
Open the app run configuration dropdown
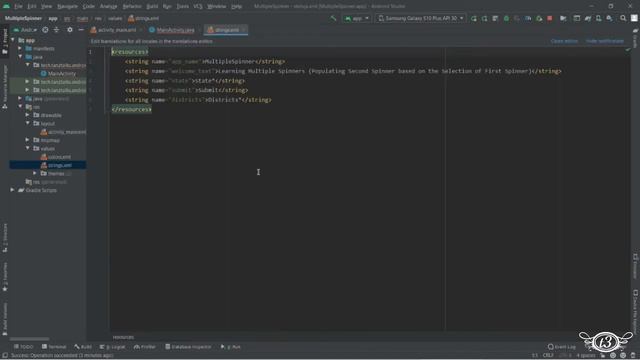tap(357, 18)
